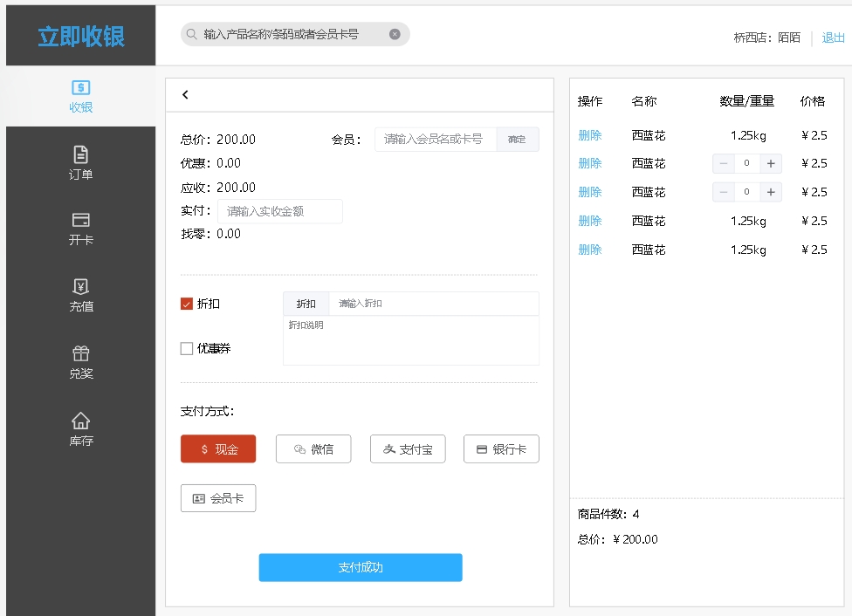Open the 订单 orders section
This screenshot has height=616, width=852.
(80, 163)
